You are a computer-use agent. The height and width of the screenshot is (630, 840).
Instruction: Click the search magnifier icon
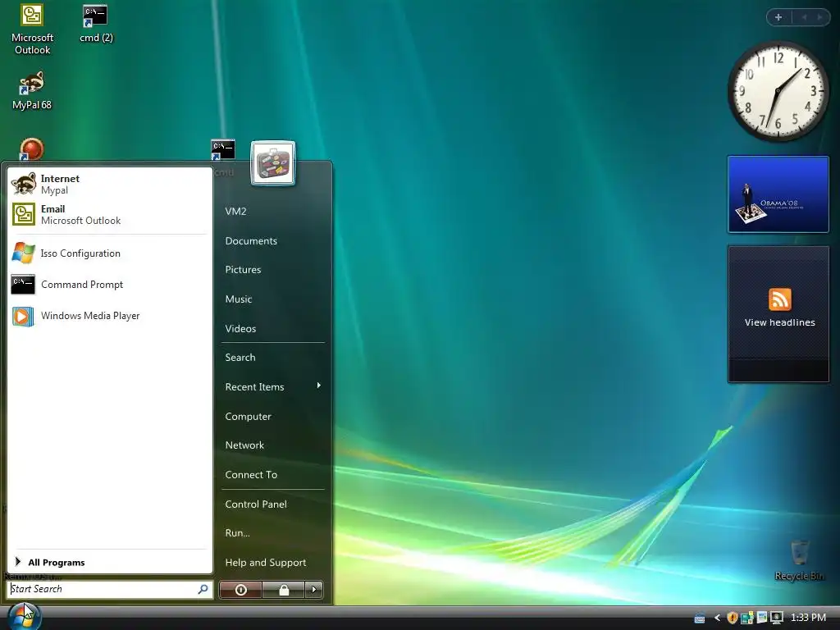(203, 589)
